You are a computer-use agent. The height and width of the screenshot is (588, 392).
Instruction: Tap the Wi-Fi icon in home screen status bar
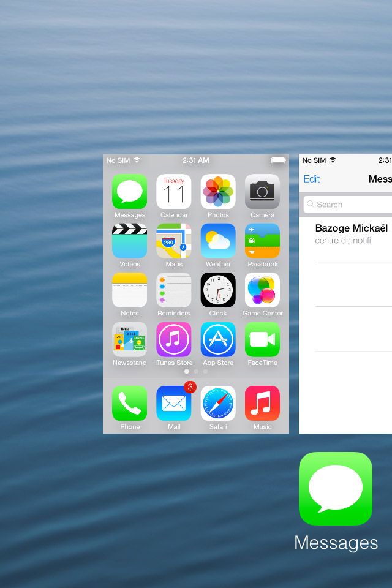tap(137, 160)
